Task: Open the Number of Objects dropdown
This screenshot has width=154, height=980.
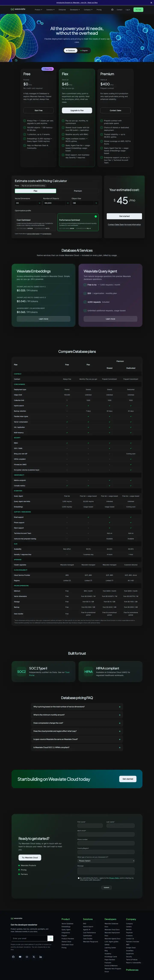Action: tap(56, 203)
